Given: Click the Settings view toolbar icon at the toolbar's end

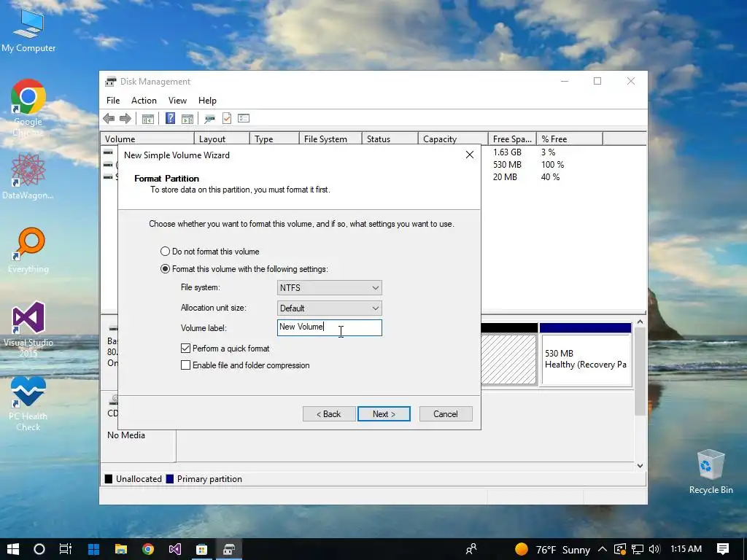Looking at the screenshot, I should pos(244,118).
